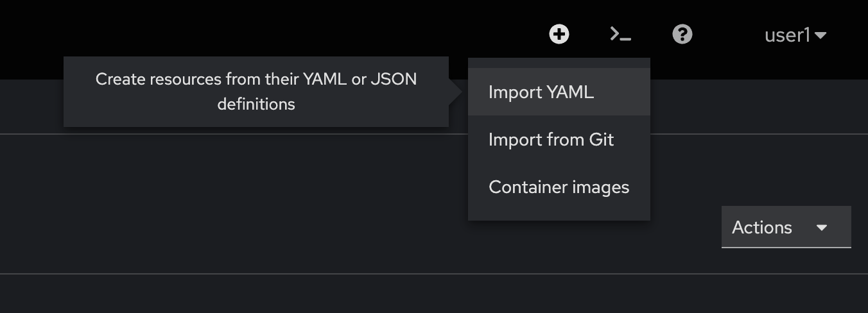
Task: Click the caret arrow beside user1
Action: (820, 35)
